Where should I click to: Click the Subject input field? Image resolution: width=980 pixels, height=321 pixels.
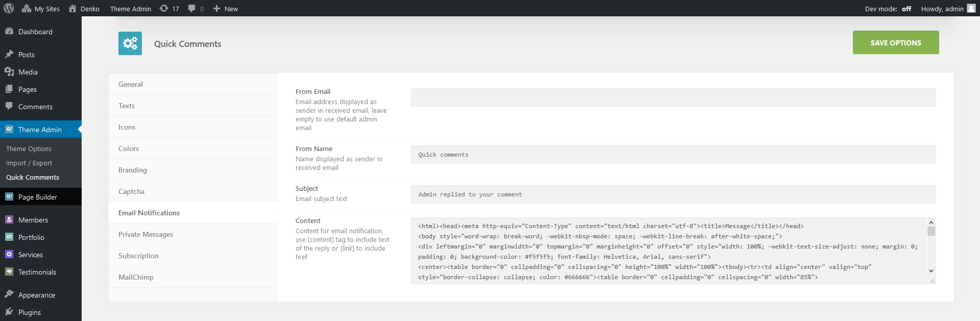[673, 194]
